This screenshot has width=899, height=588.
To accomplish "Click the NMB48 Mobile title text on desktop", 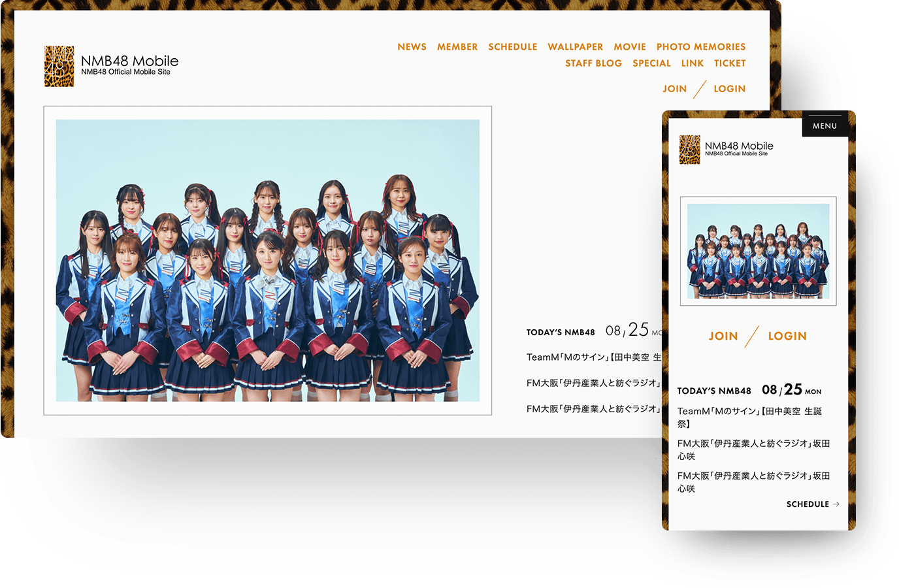I will point(129,61).
